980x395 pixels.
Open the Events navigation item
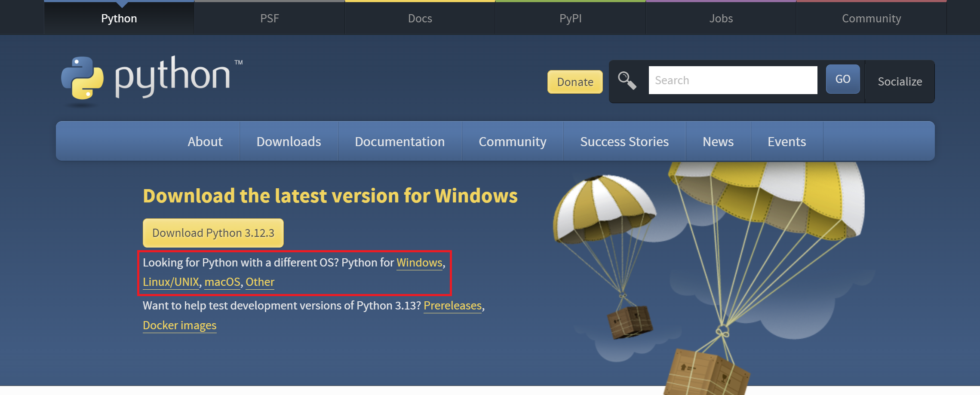coord(787,141)
